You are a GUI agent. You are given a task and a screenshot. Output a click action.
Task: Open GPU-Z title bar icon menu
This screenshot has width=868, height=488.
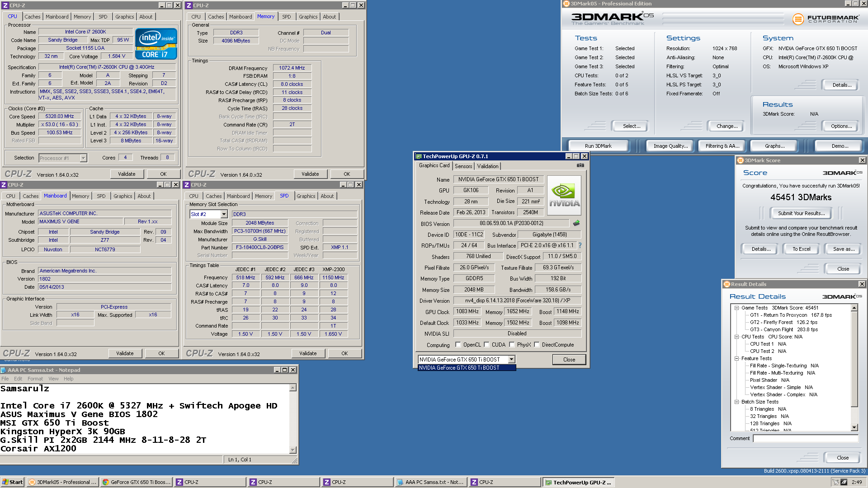pos(419,156)
